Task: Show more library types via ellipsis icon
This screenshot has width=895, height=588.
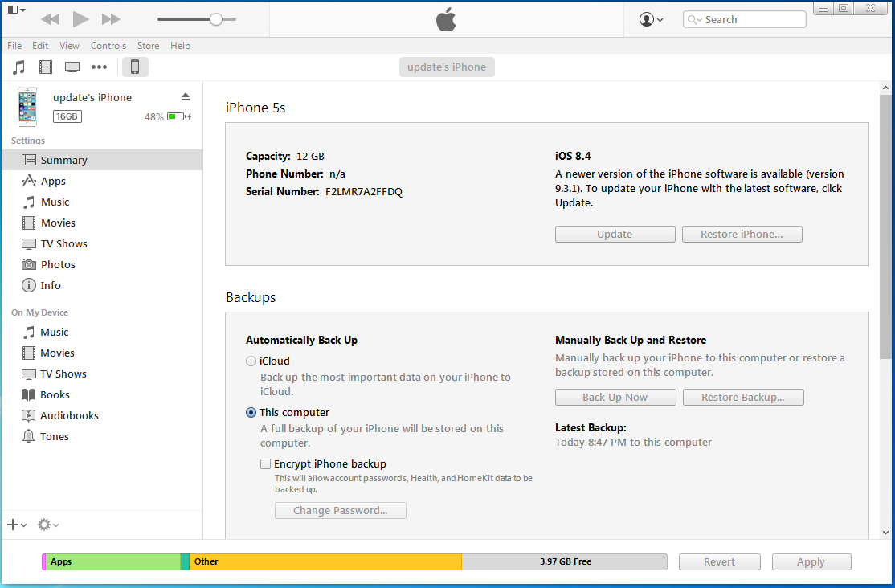Action: (x=100, y=67)
